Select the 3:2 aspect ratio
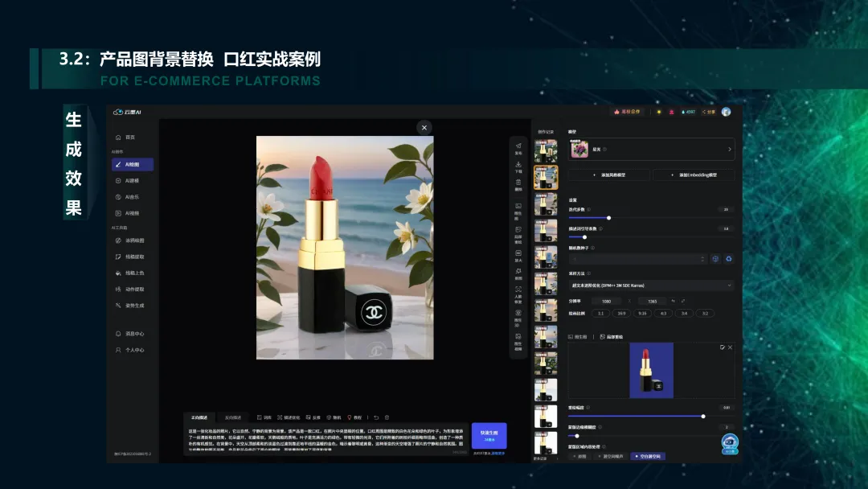Screen dimensions: 868x489 click(706, 314)
